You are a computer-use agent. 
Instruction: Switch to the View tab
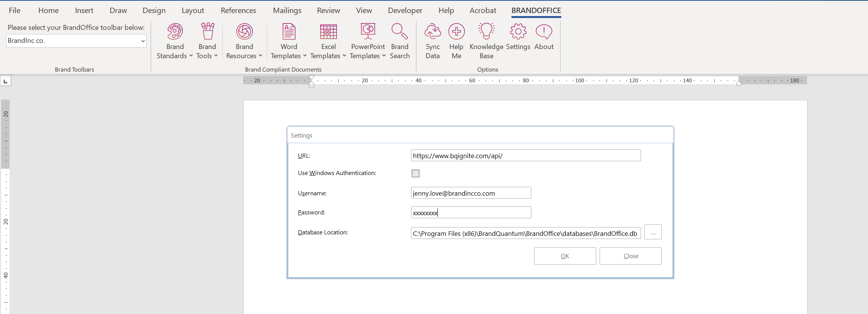click(x=364, y=10)
